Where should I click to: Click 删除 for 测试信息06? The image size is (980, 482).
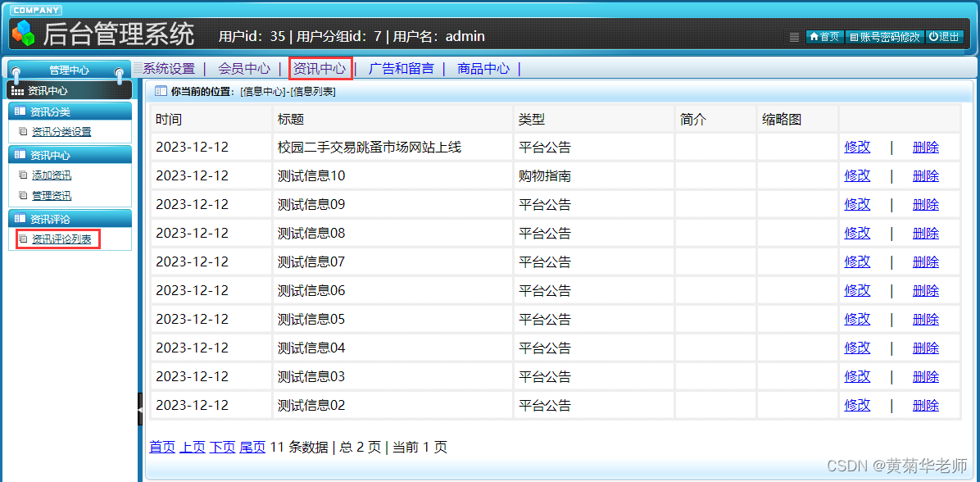(926, 290)
